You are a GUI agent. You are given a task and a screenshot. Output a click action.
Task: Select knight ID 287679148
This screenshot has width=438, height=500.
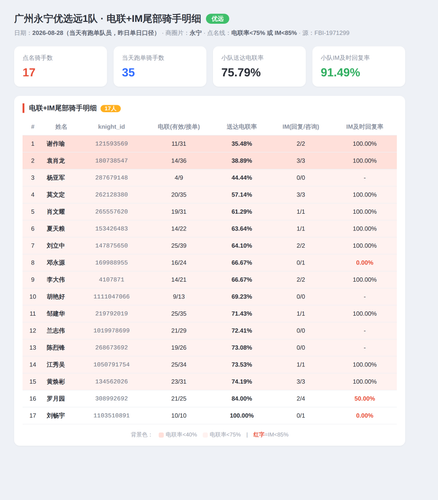111,178
